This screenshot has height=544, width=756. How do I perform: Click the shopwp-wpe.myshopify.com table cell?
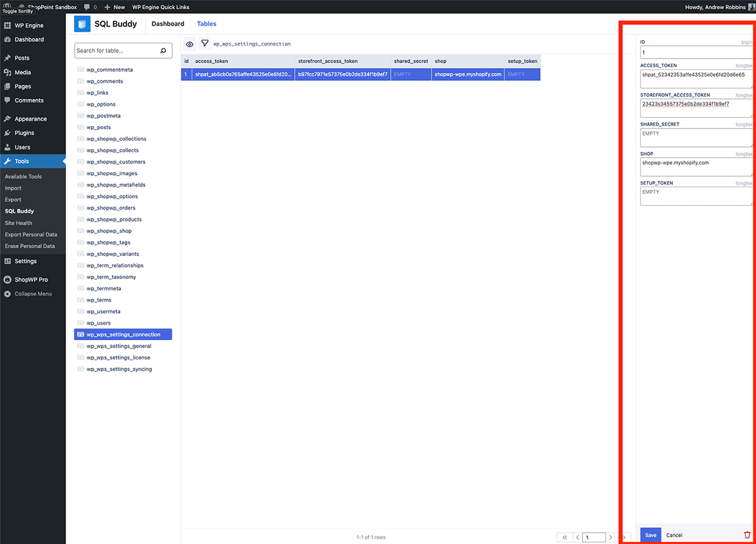[468, 75]
